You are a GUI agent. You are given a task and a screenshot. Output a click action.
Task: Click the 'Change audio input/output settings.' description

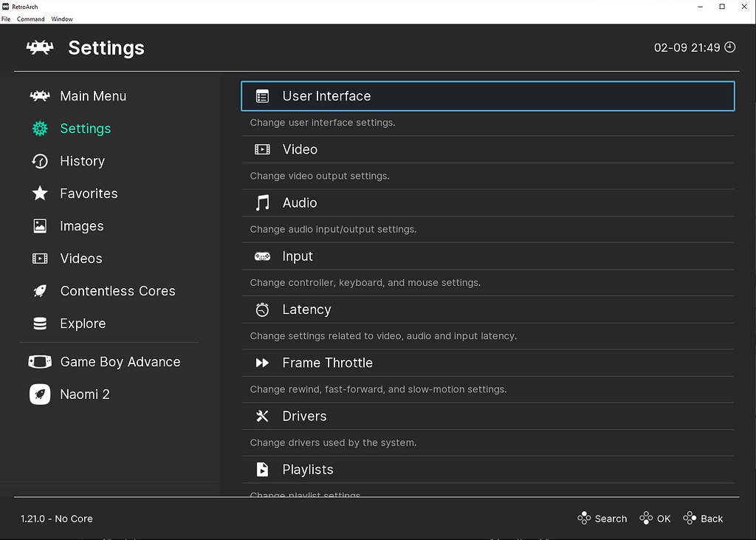pos(333,229)
